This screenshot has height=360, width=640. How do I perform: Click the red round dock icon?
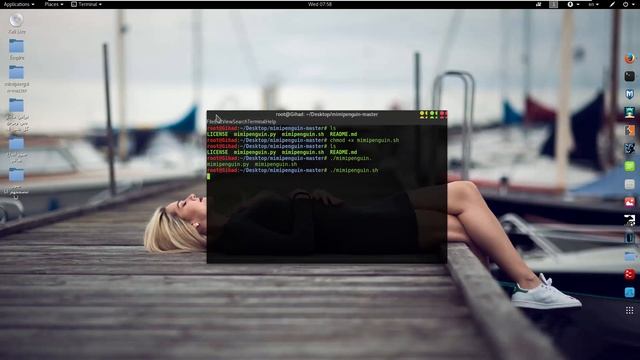click(629, 274)
